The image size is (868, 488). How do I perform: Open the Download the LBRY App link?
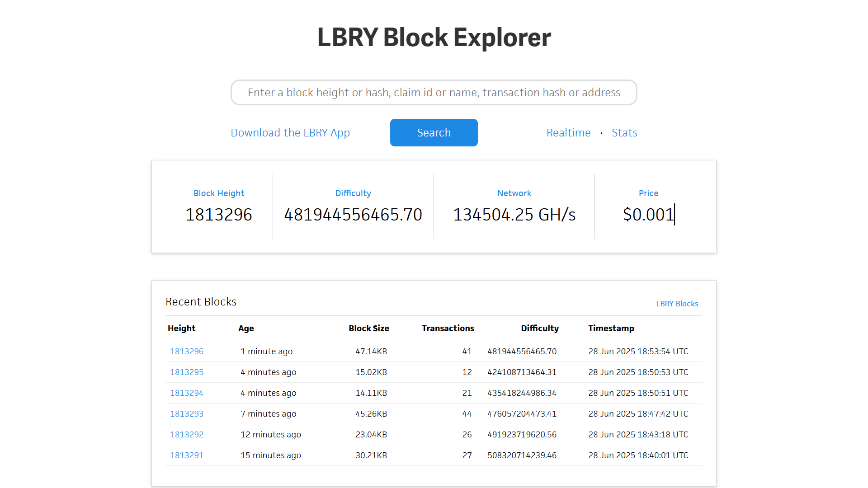(x=290, y=133)
